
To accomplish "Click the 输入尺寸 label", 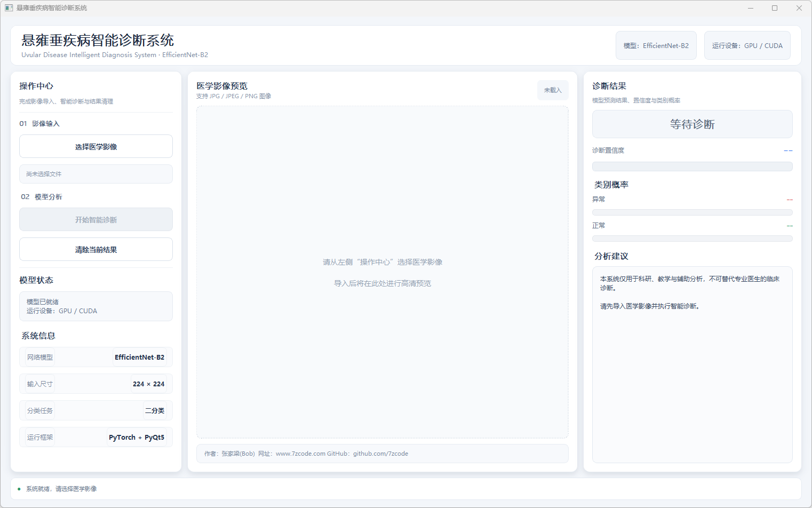I will pos(40,384).
